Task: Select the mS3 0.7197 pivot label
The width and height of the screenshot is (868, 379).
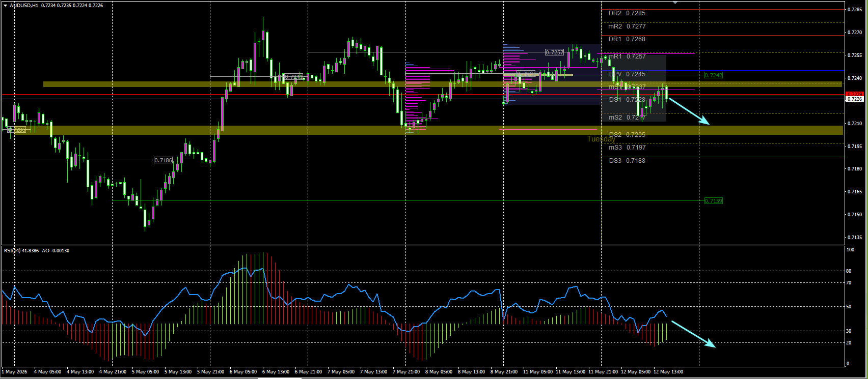Action: [x=627, y=148]
